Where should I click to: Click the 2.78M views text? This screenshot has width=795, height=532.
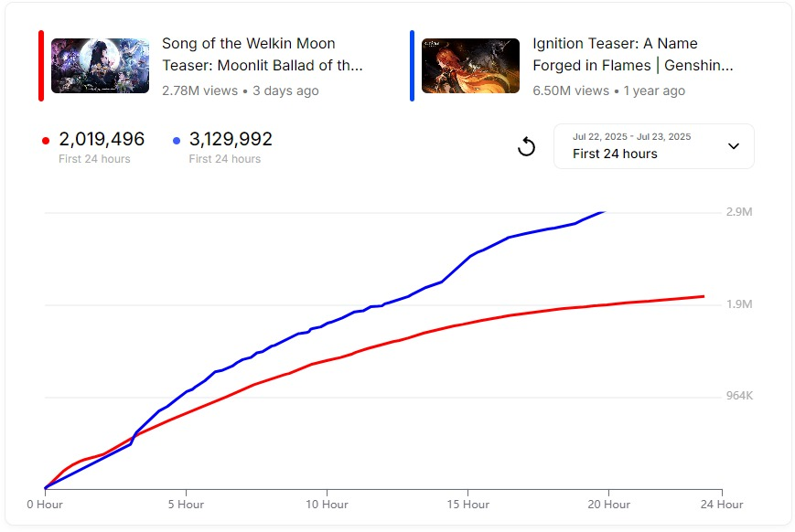[199, 90]
